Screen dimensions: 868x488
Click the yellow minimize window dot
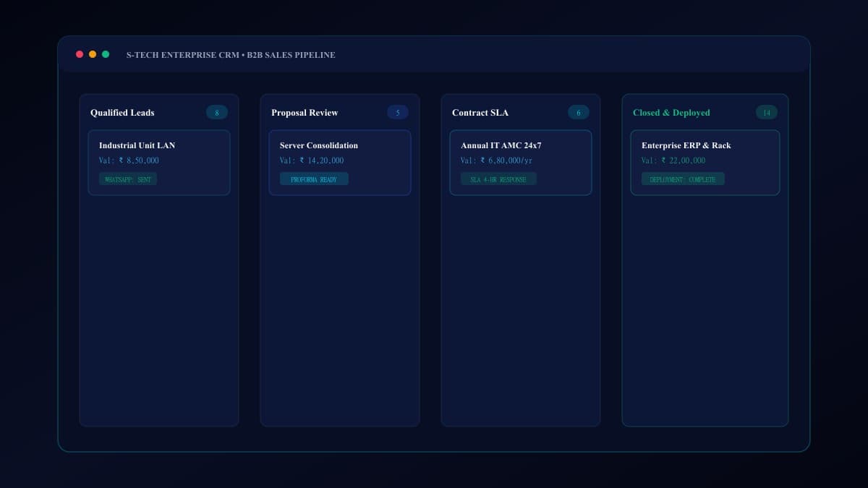(x=93, y=54)
